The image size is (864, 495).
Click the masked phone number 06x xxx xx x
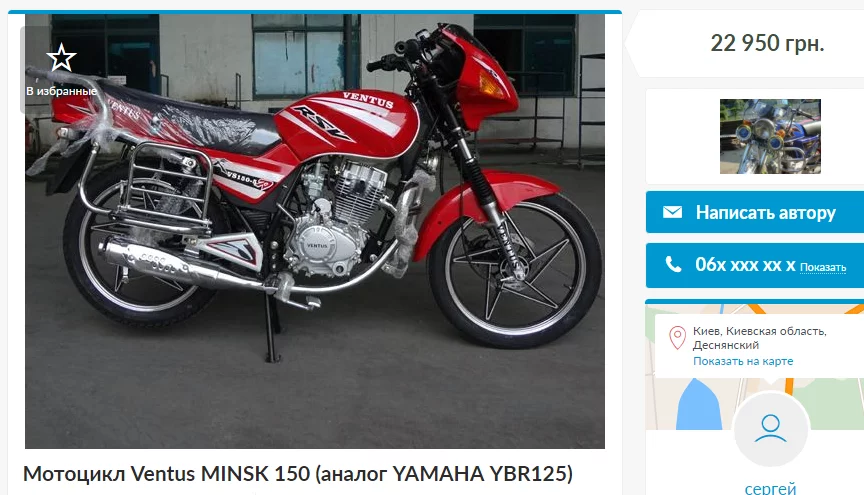click(x=745, y=265)
